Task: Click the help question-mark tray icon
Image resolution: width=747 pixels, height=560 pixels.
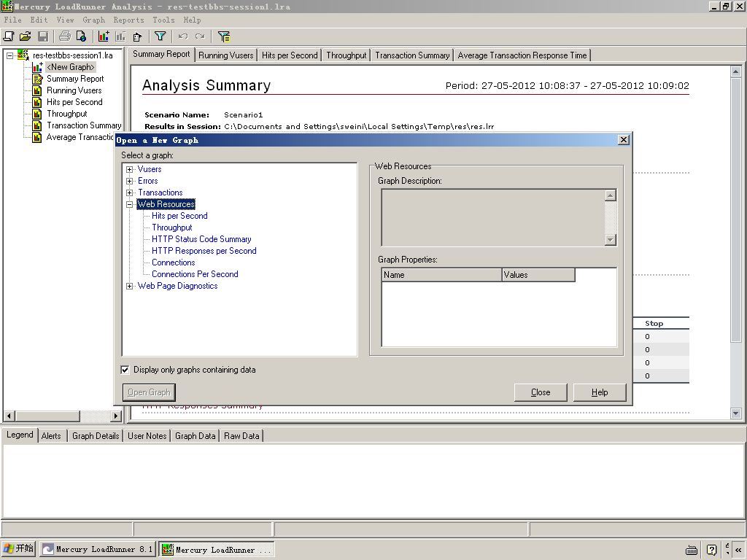Action: (x=712, y=550)
